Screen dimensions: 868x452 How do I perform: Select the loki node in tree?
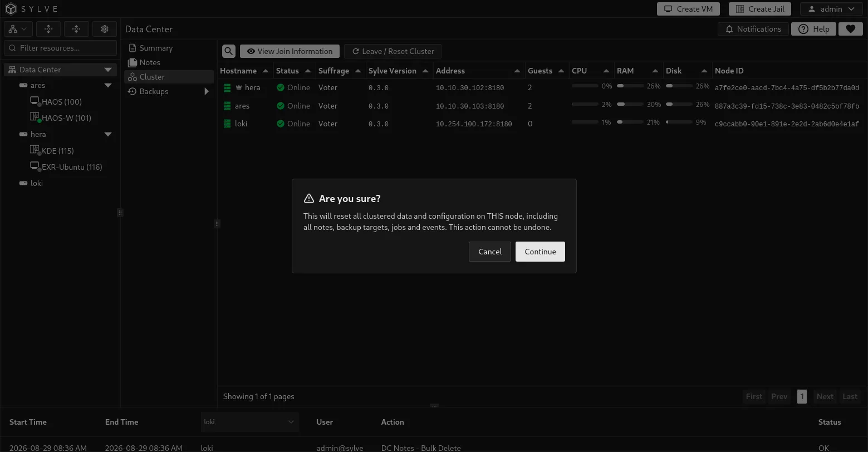(36, 183)
